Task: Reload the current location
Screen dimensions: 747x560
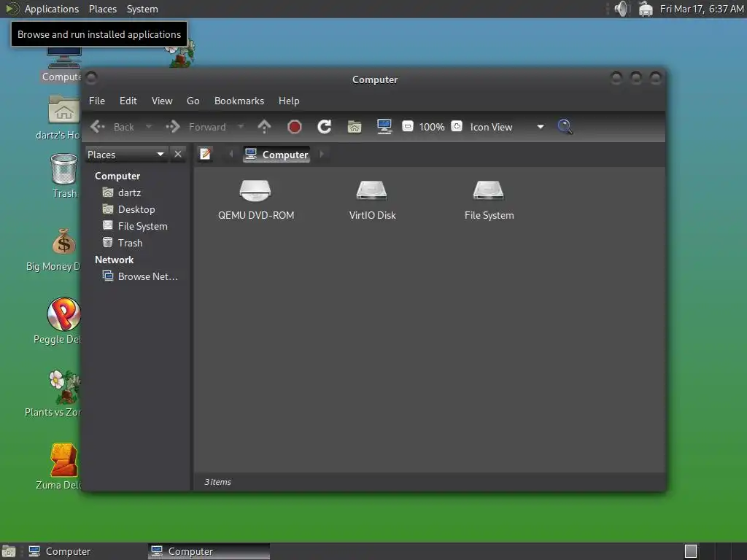Action: (325, 127)
